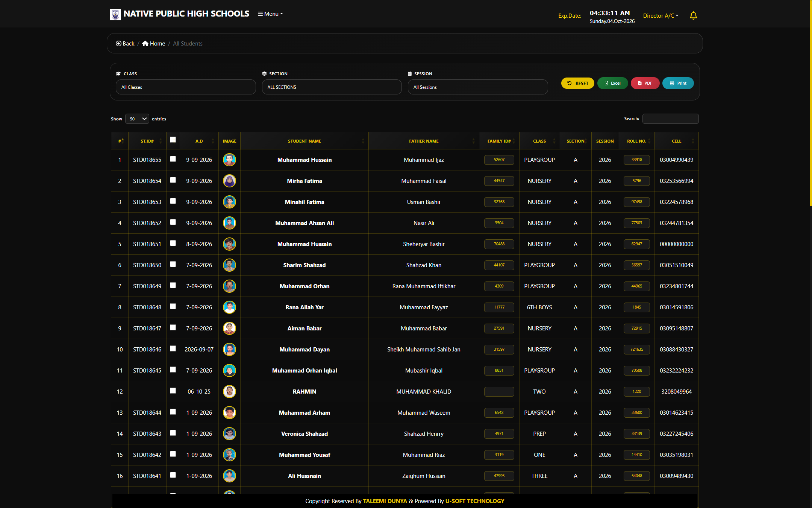The image size is (812, 508).
Task: Sort by Class column arrows
Action: (x=554, y=141)
